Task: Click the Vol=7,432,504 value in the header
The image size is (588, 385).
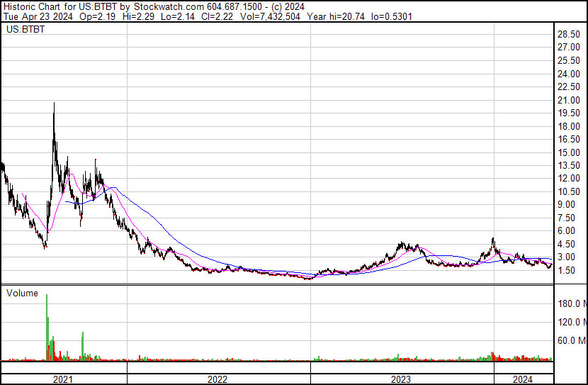Action: pyautogui.click(x=270, y=16)
